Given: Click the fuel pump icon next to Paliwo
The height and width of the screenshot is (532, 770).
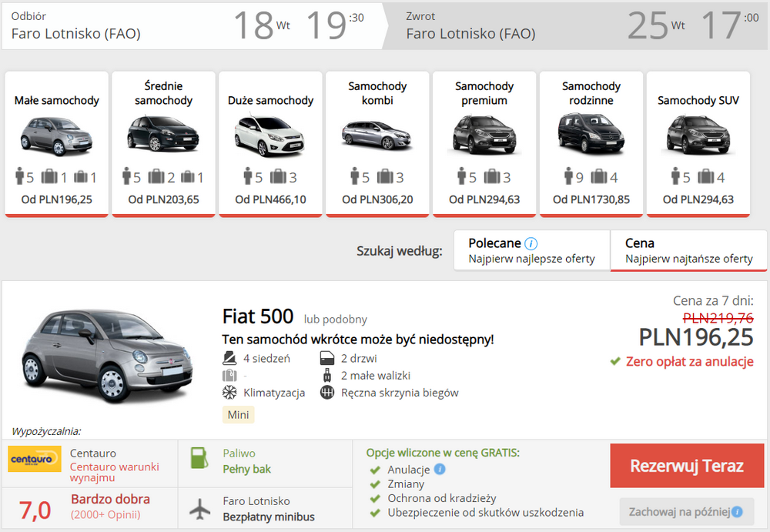Looking at the screenshot, I should (x=199, y=459).
